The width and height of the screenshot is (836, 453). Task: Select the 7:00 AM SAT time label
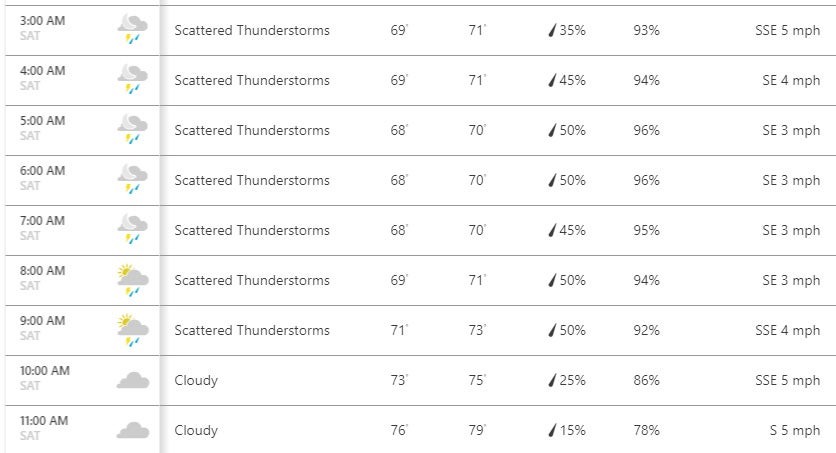coord(42,228)
